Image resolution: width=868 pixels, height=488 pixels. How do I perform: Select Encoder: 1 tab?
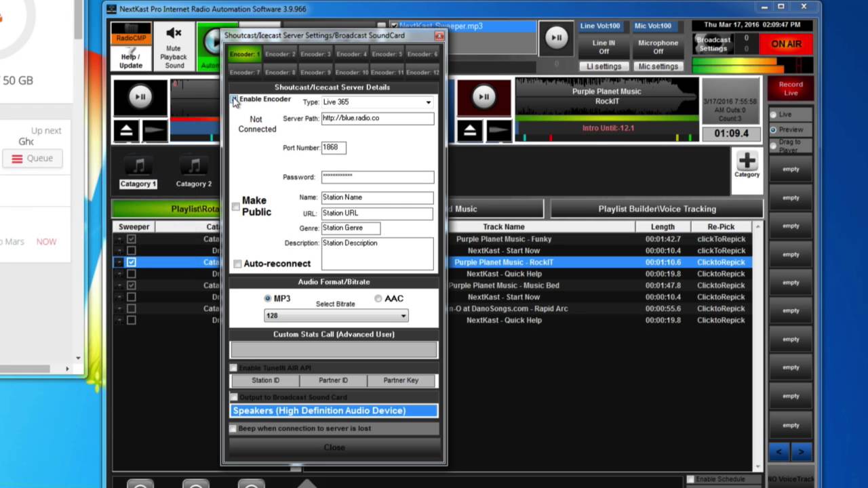click(245, 54)
